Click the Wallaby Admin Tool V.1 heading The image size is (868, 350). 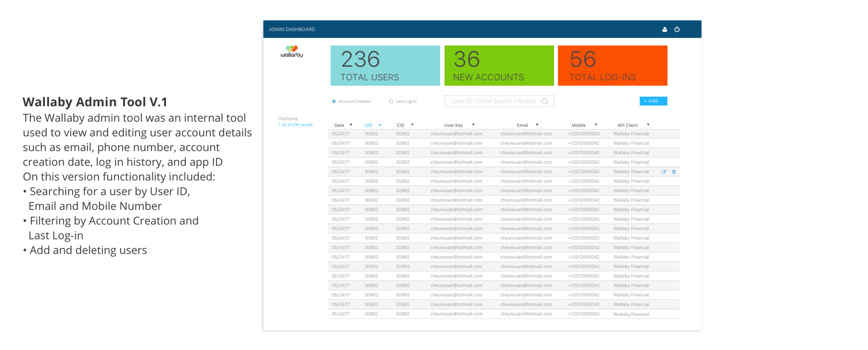pyautogui.click(x=95, y=102)
